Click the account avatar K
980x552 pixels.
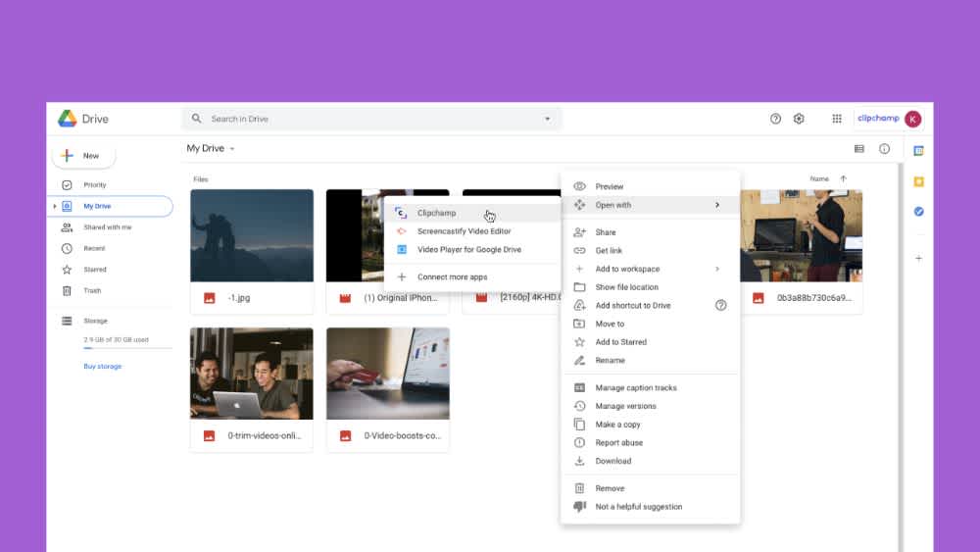[912, 119]
